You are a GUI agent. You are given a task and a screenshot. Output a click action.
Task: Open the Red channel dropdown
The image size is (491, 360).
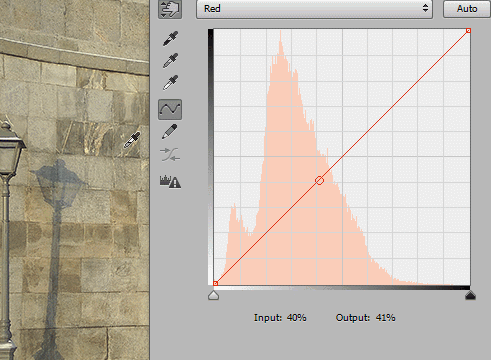pyautogui.click(x=314, y=9)
